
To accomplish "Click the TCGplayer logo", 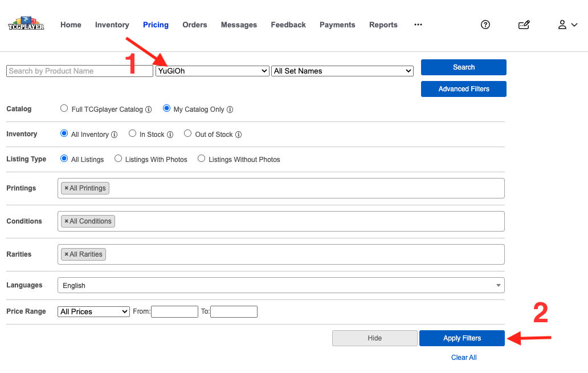I will point(26,23).
